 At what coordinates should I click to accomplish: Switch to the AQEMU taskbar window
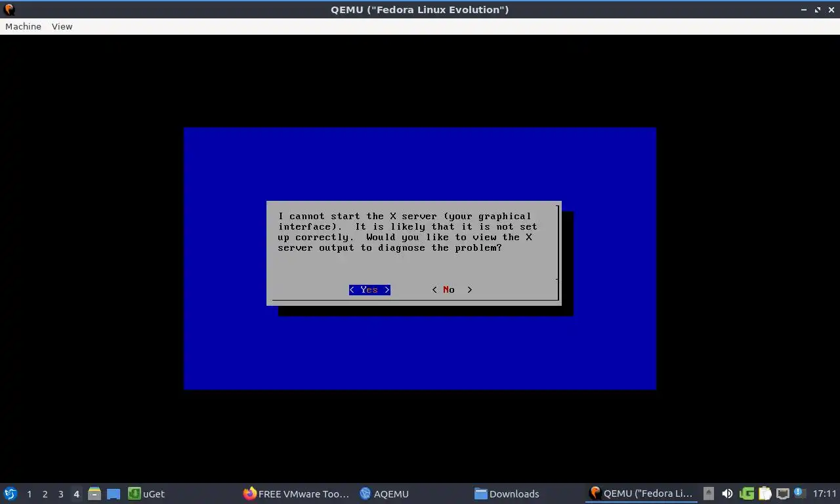coord(385,493)
